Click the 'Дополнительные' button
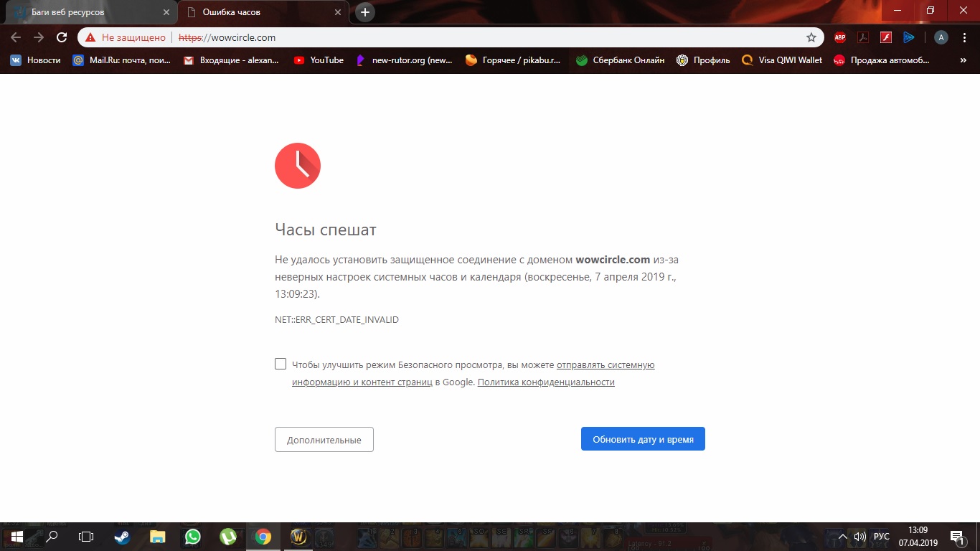 tap(324, 440)
